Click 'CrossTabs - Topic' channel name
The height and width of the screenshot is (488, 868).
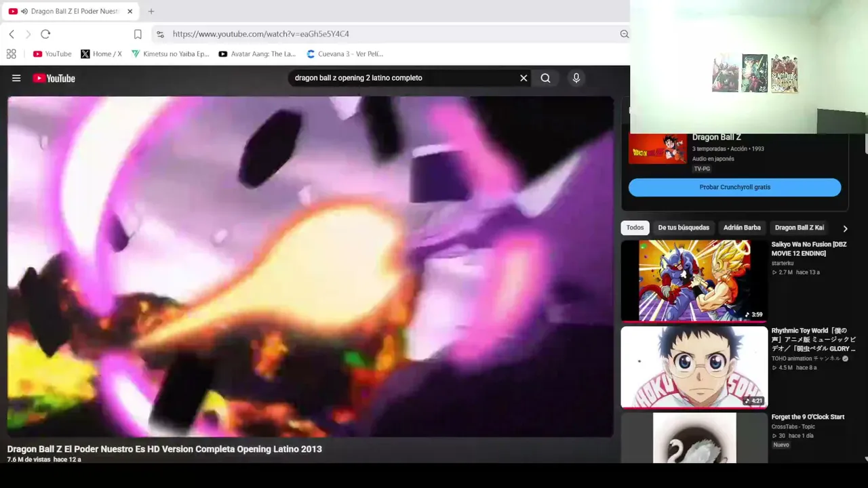pos(794,427)
